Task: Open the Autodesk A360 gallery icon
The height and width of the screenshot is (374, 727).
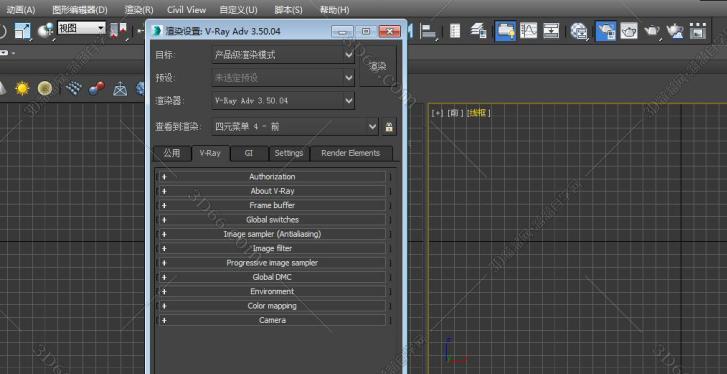Action: 697,31
